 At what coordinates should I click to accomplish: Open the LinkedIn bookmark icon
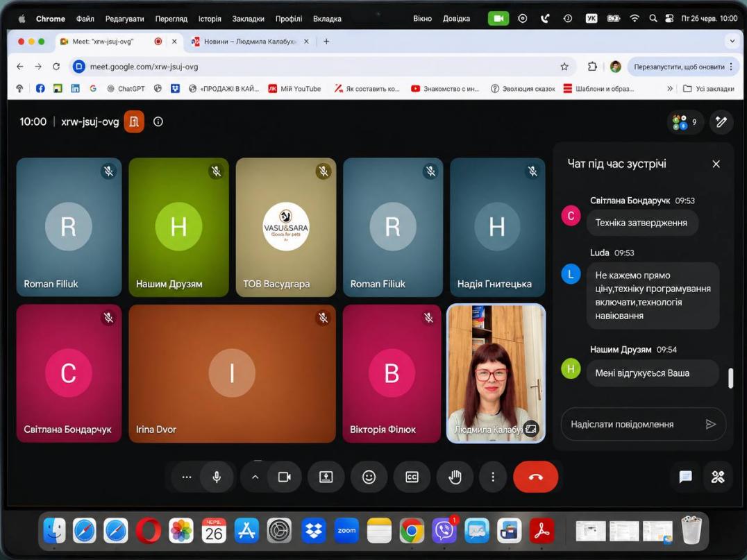tap(75, 89)
